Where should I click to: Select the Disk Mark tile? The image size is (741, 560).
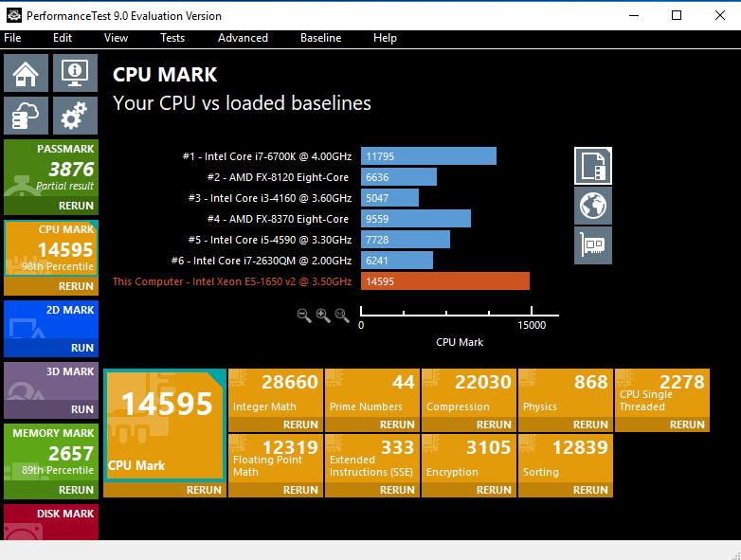[x=51, y=522]
